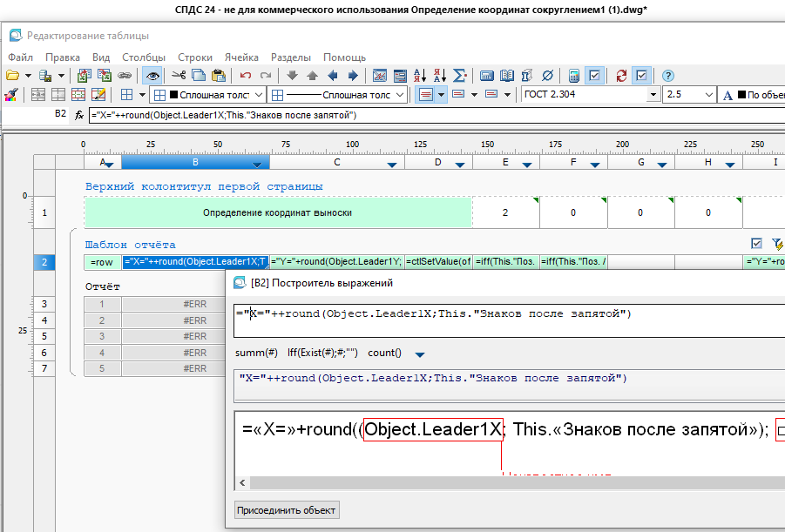Insert the summ(#) function shortcut
The width and height of the screenshot is (785, 532).
coord(256,353)
